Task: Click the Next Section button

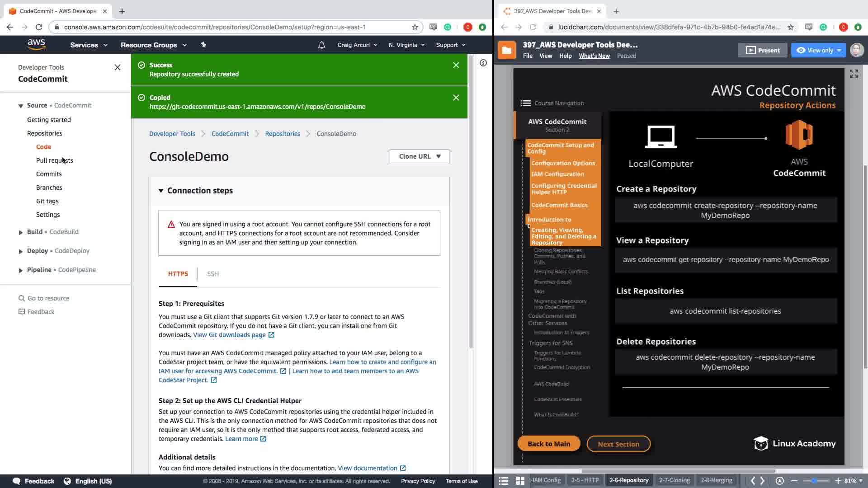Action: click(x=618, y=444)
